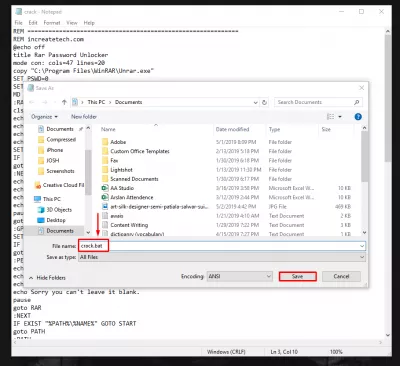Refresh the Documents folder listing
The width and height of the screenshot is (400, 366).
(264, 102)
